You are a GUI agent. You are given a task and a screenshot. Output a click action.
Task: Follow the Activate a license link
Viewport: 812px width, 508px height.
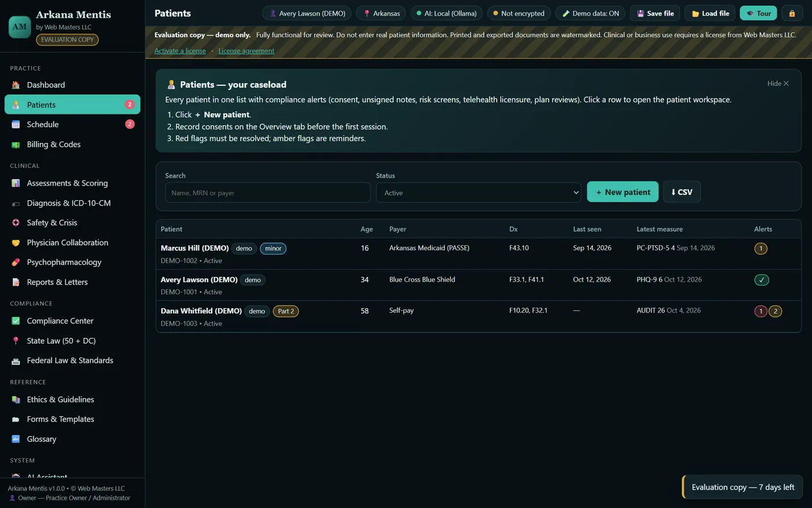coord(180,51)
